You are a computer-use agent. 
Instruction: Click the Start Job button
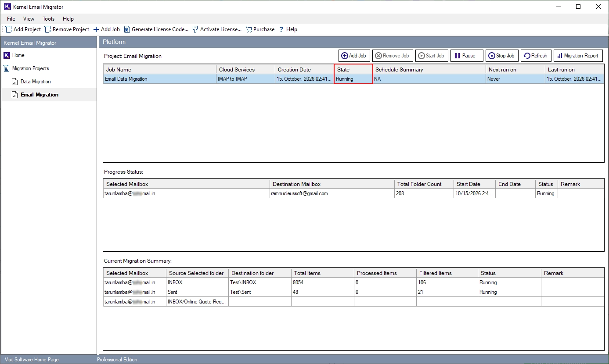432,56
